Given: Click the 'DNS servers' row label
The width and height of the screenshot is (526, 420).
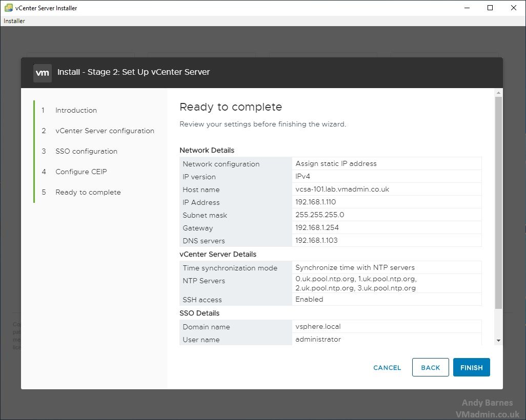Looking at the screenshot, I should coord(204,241).
